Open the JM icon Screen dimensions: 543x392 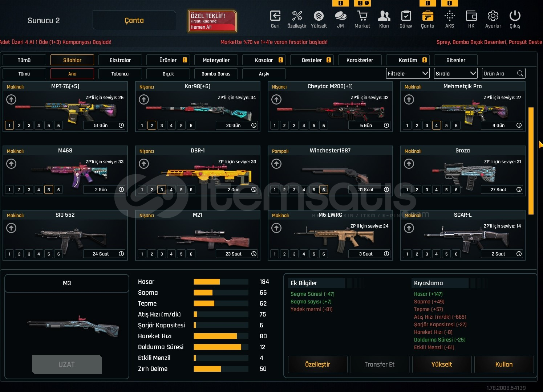(x=340, y=16)
